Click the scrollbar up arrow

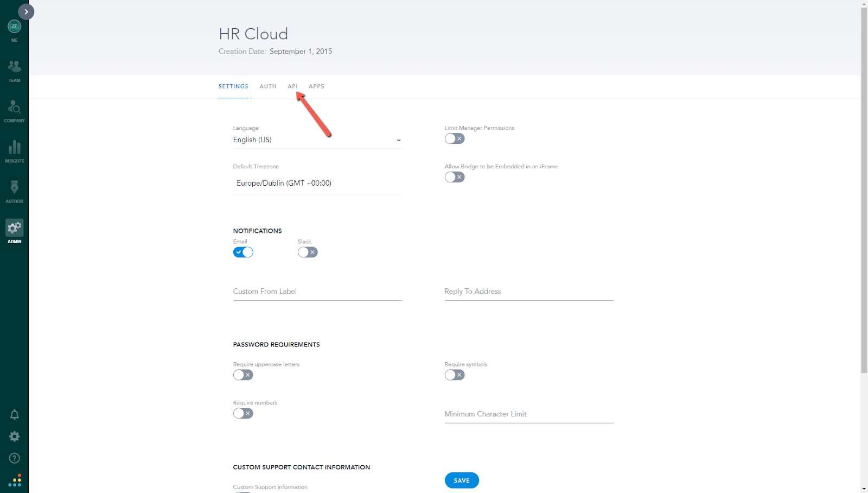[x=864, y=3]
